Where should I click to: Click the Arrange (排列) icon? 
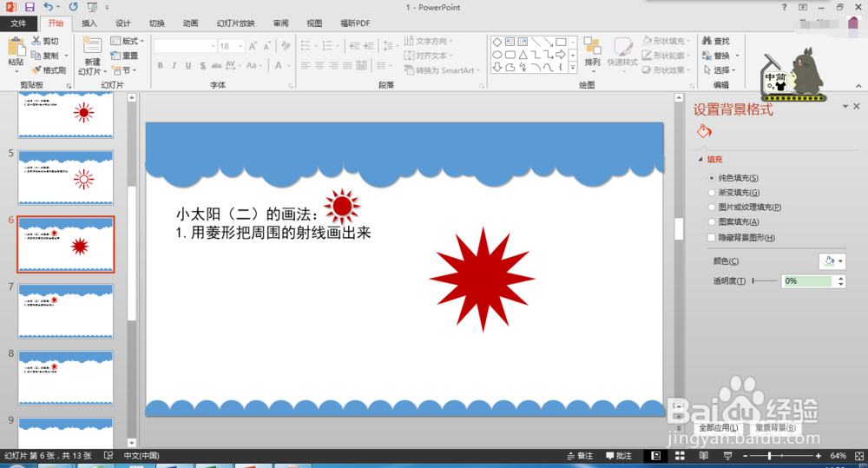592,53
